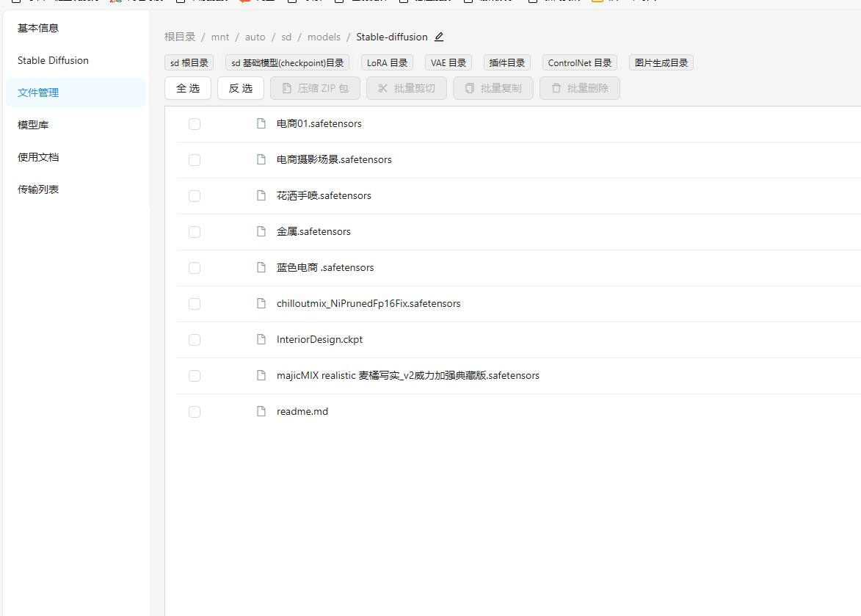This screenshot has height=616, width=861.
Task: Click the file icon beside InteriorDesign.ckpt
Action: click(261, 339)
